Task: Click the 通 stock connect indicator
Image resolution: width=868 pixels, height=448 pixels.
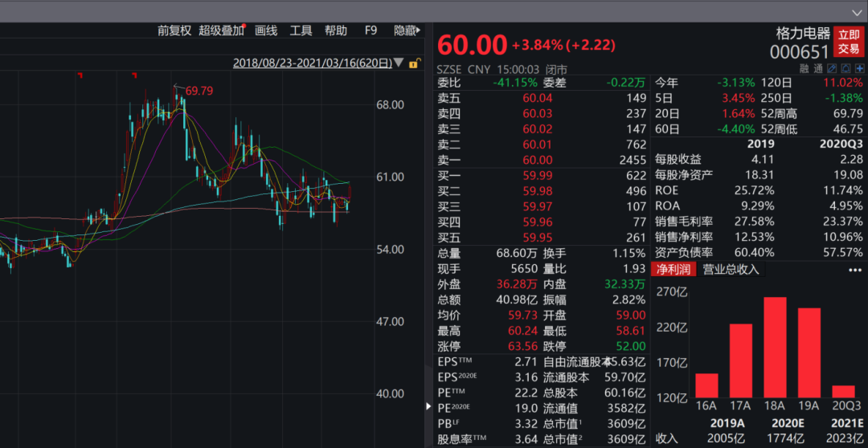Action: coord(818,69)
